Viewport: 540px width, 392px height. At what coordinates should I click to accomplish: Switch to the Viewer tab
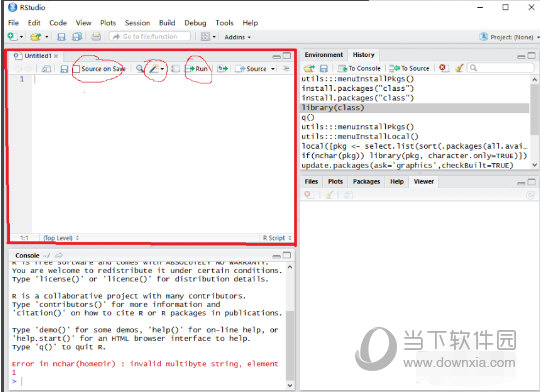point(424,182)
